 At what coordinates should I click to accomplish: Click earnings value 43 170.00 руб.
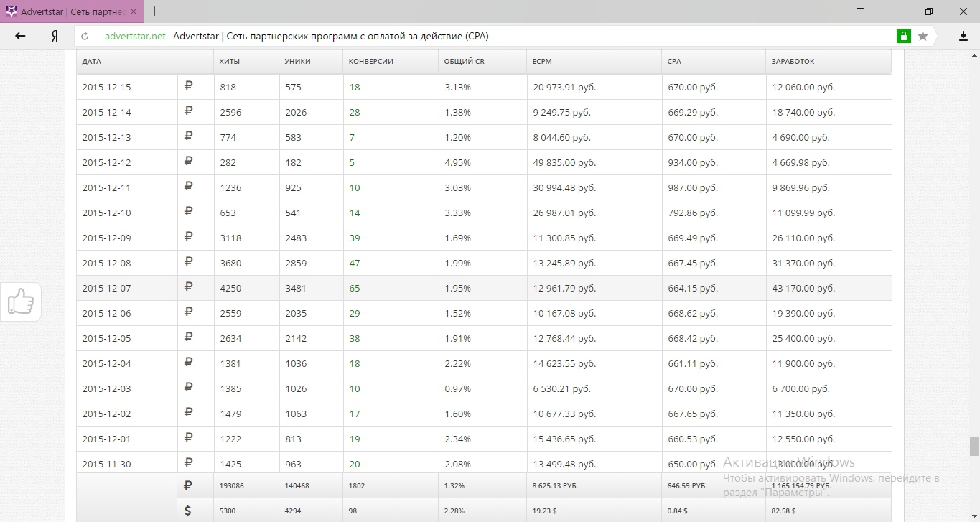(x=803, y=288)
